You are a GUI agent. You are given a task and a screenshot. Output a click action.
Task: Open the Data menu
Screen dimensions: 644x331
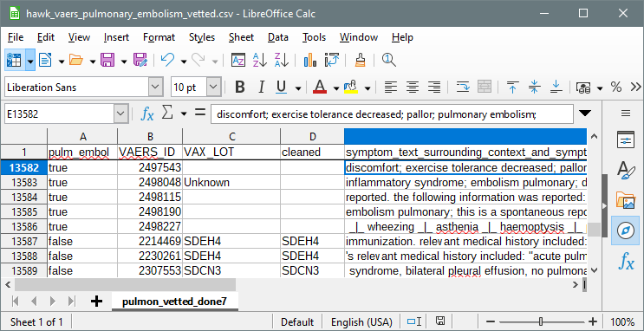coord(278,37)
